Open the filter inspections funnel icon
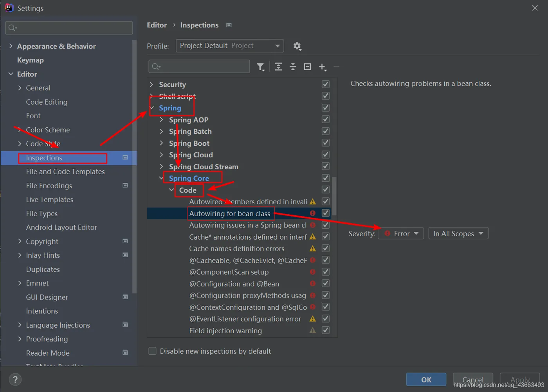 (261, 67)
